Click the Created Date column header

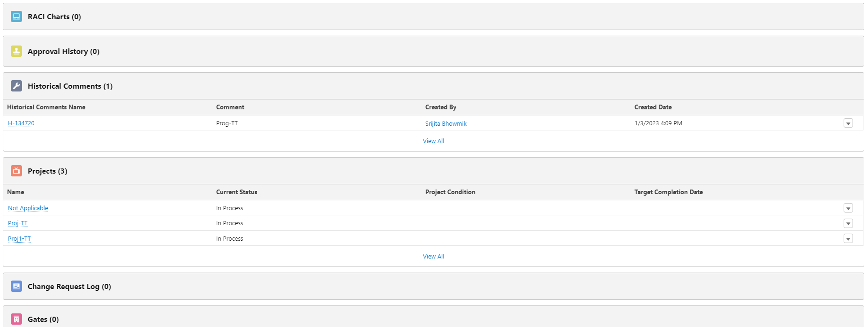(x=653, y=107)
